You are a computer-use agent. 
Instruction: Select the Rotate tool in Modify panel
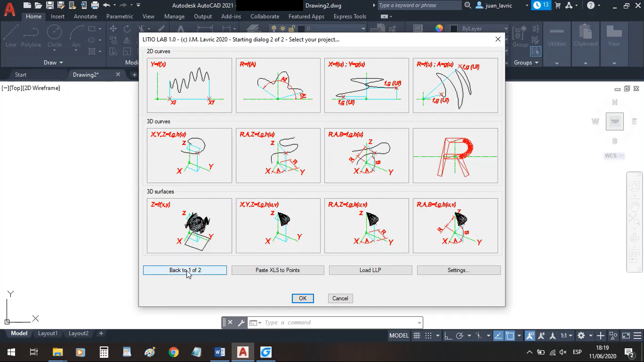click(127, 29)
